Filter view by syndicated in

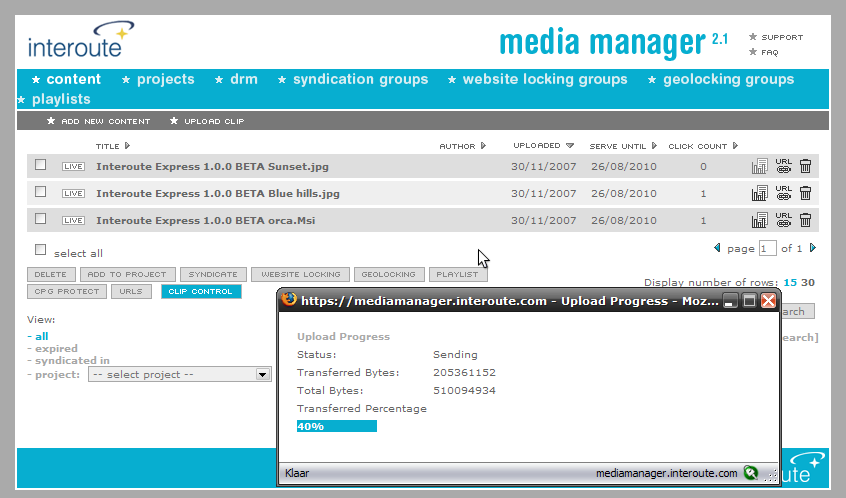click(x=69, y=360)
